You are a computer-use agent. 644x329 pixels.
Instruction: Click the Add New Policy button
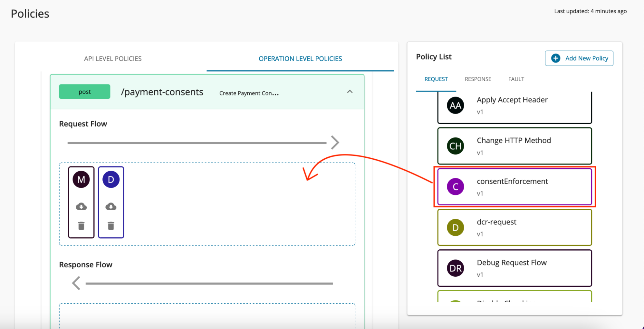point(579,58)
